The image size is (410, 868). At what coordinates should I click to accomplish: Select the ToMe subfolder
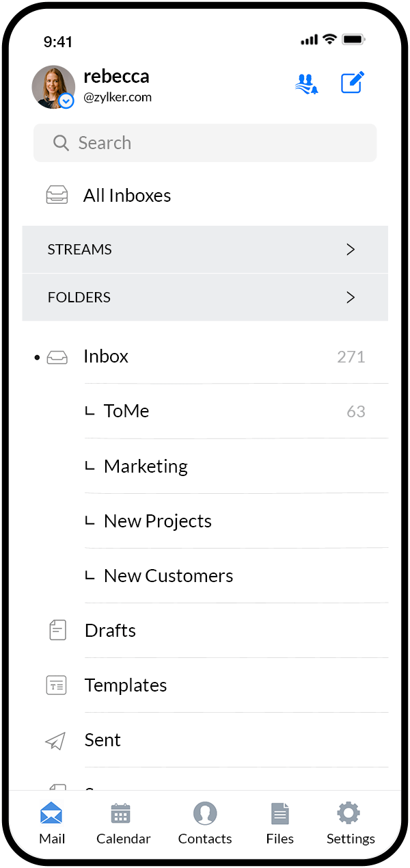coord(126,411)
